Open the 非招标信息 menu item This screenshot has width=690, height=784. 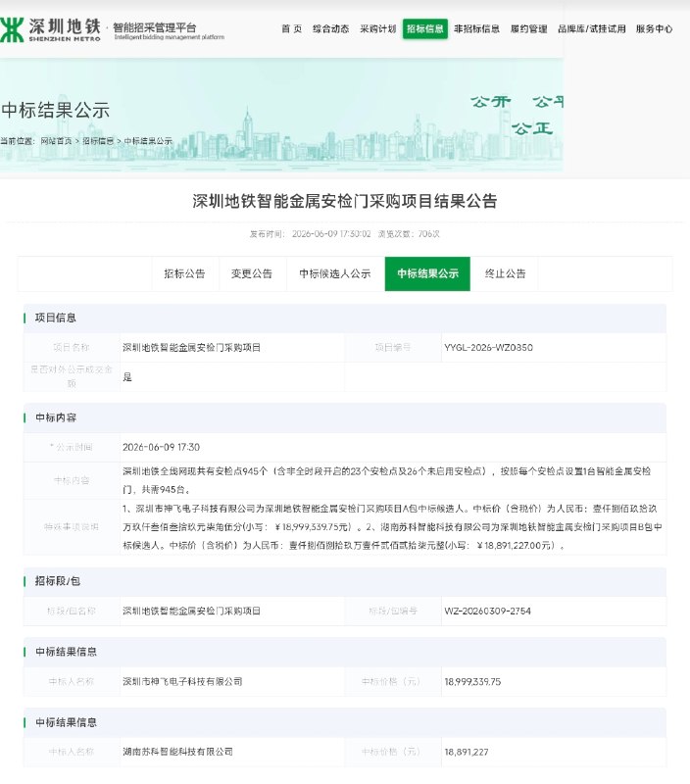pos(476,29)
